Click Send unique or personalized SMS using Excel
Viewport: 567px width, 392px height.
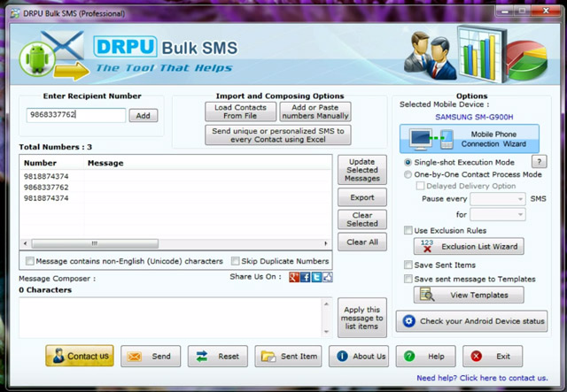pos(277,135)
